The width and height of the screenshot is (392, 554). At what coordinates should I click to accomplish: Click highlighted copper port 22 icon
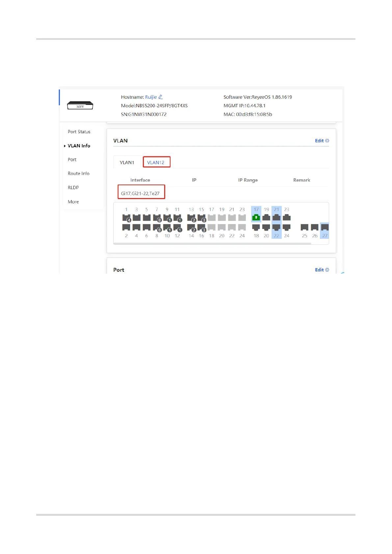point(276,227)
